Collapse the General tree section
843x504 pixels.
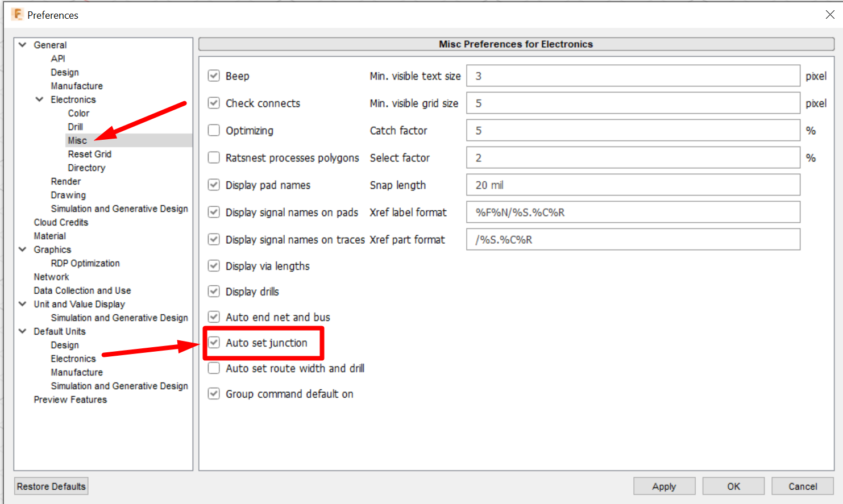point(23,44)
